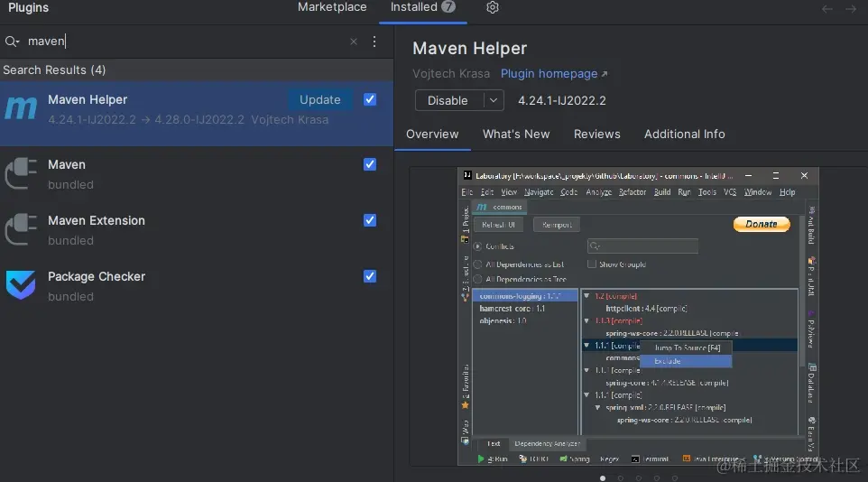Click the Vojtech Krasa author name
This screenshot has height=482, width=868.
pyautogui.click(x=451, y=74)
